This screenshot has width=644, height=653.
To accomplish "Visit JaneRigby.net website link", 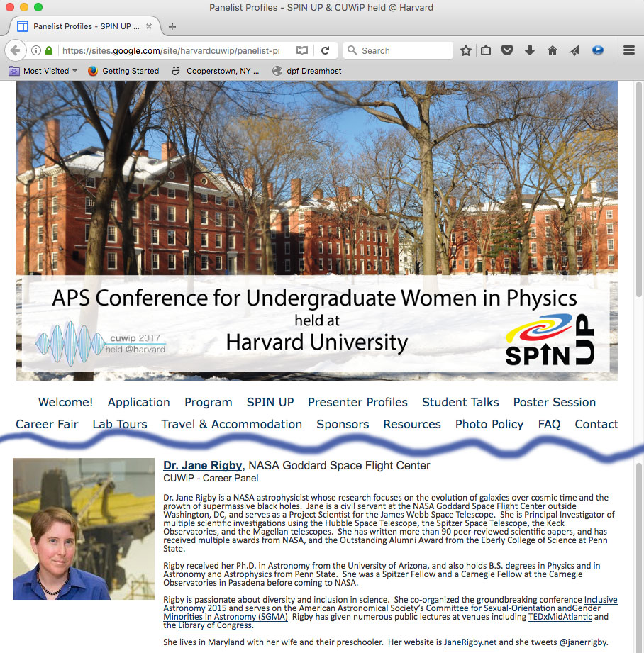I will (470, 642).
